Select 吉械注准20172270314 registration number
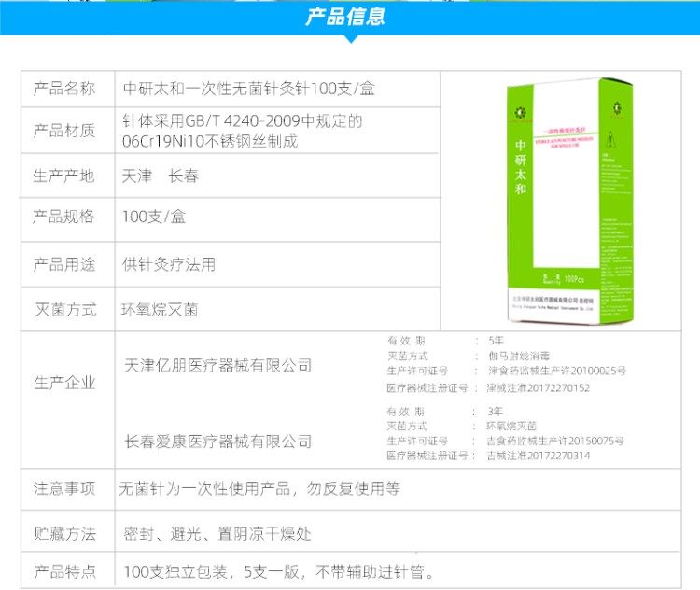Viewport: 700px width, 590px height. click(x=538, y=456)
